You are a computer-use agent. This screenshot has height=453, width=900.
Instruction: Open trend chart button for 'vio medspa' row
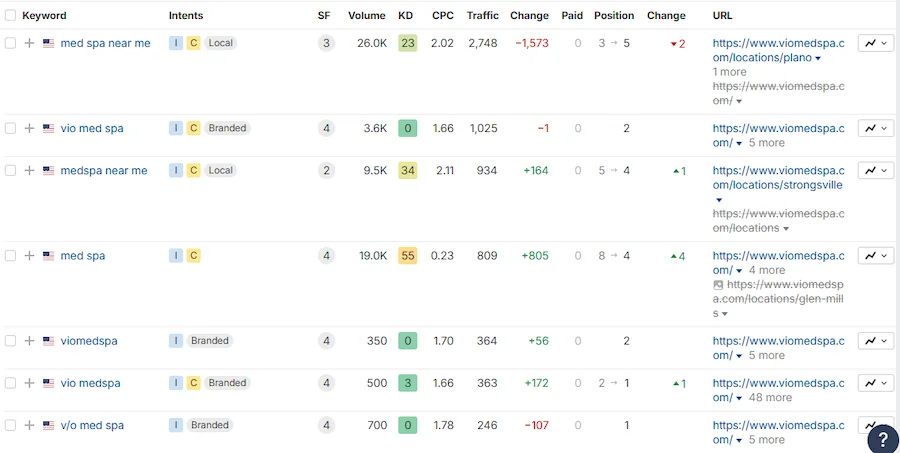pyautogui.click(x=875, y=383)
